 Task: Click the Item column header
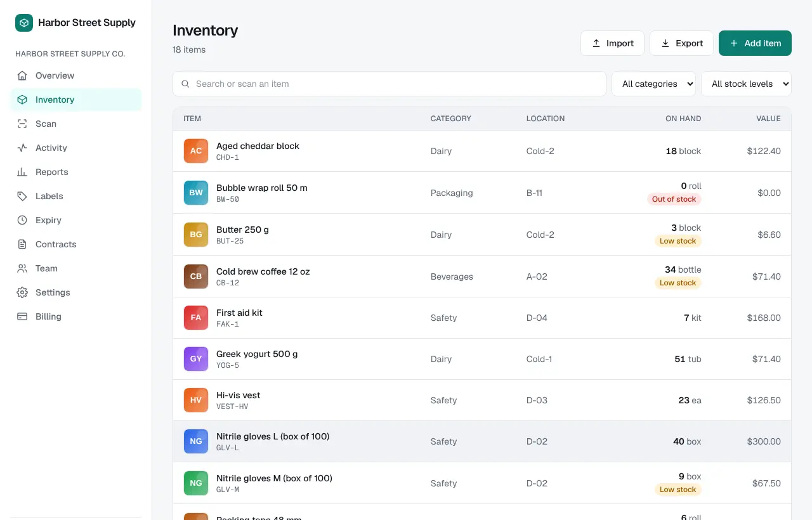point(192,119)
